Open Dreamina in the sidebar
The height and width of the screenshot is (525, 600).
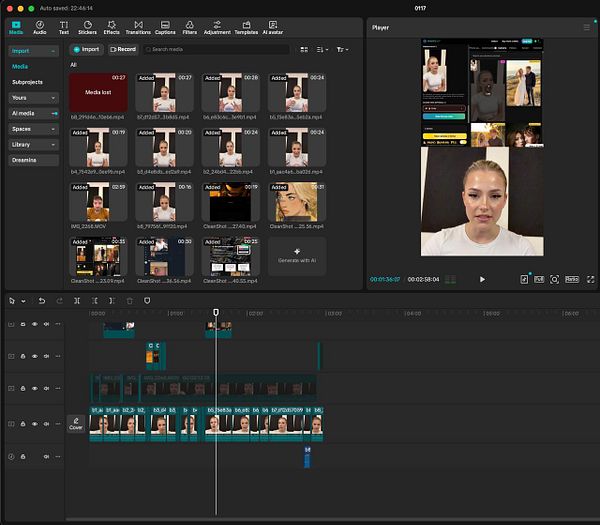click(33, 160)
